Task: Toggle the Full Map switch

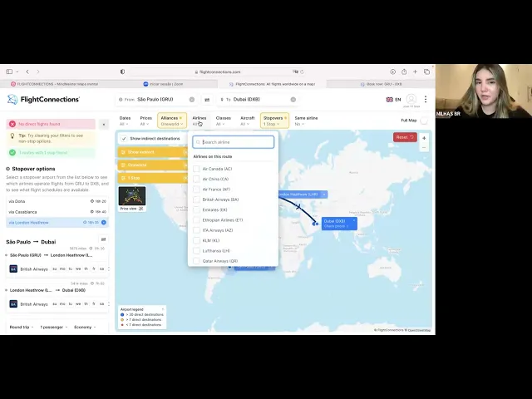Action: coord(424,121)
